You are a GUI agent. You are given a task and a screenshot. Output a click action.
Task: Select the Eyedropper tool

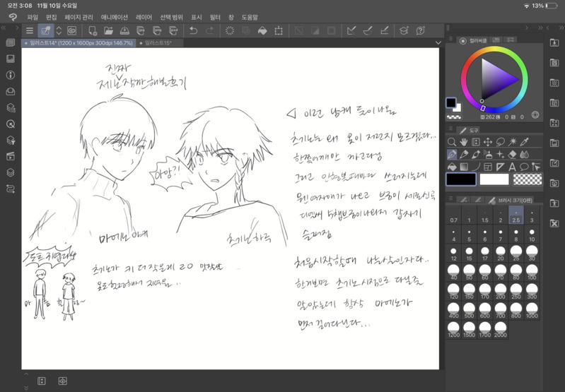pos(524,142)
